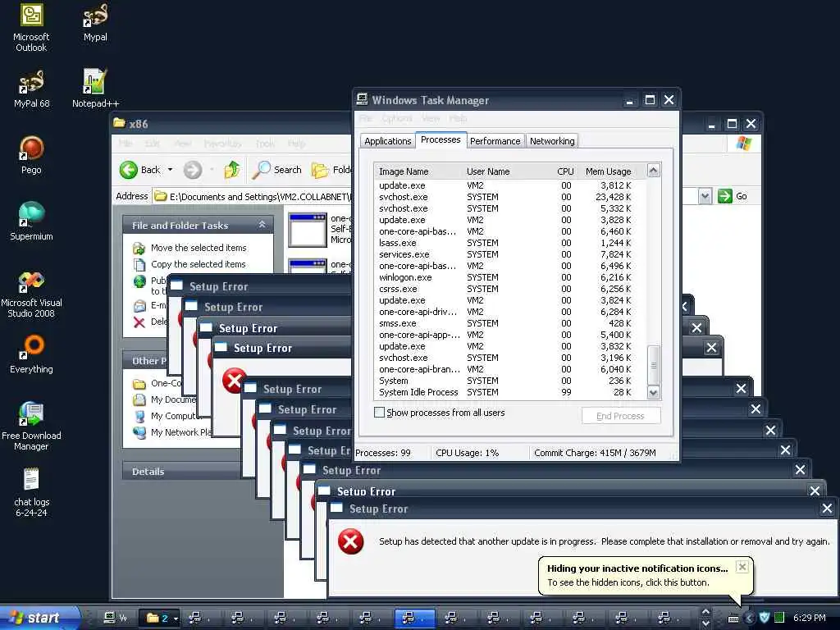
Task: Click the Back button in x86 Explorer window
Action: [139, 170]
